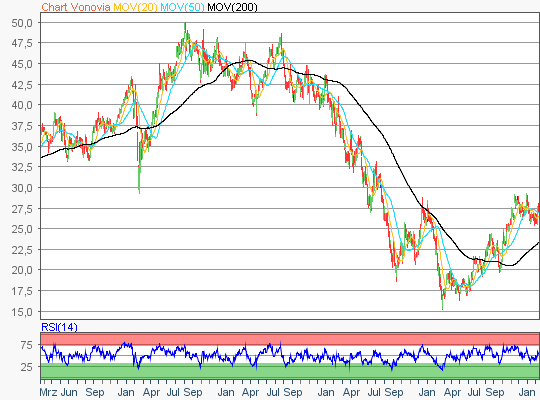Click the Jun month label on time axis

click(x=69, y=392)
